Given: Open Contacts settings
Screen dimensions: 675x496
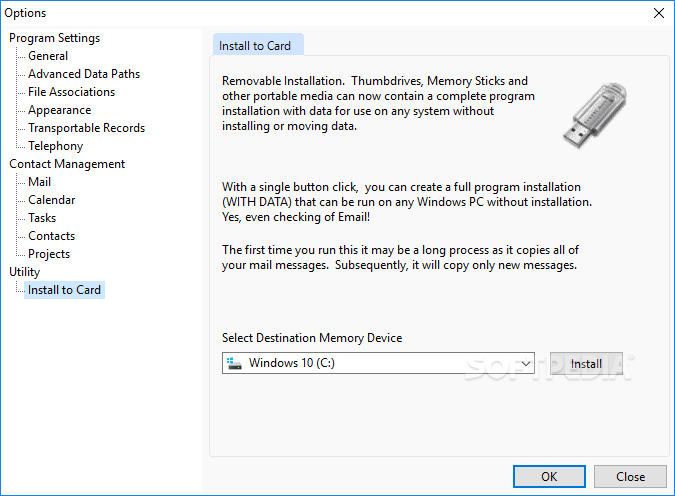Looking at the screenshot, I should coord(52,236).
